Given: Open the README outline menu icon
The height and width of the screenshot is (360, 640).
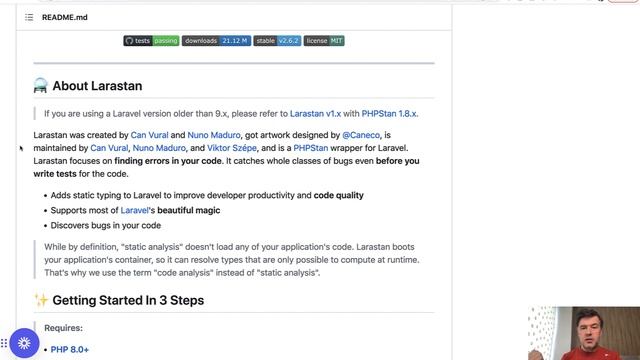Looking at the screenshot, I should click(29, 17).
